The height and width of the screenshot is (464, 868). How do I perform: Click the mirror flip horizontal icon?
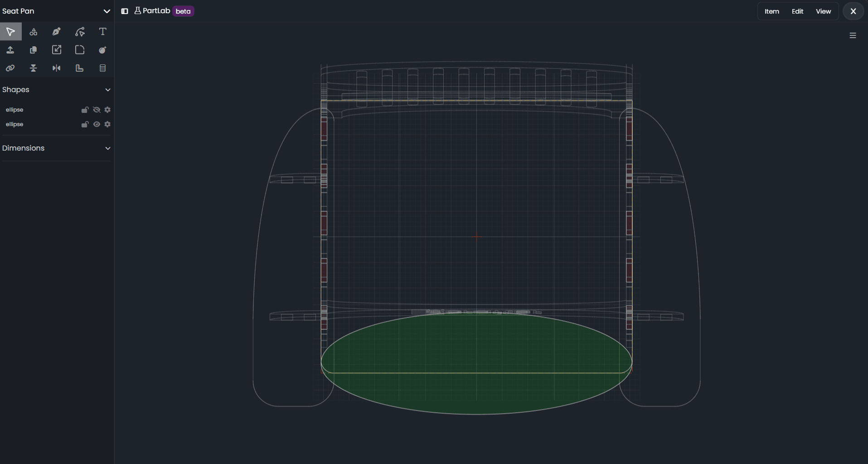click(57, 68)
